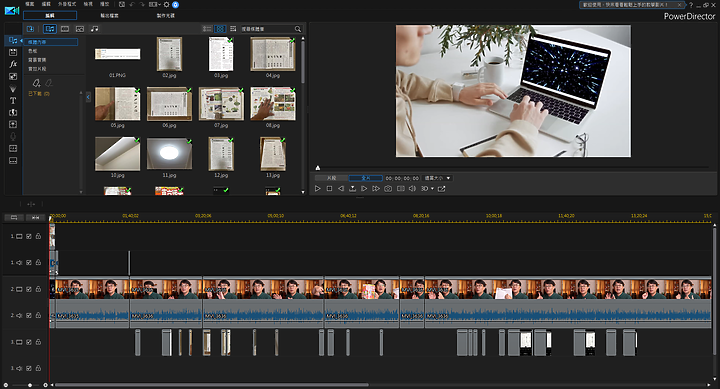Toggle audio track 2 enable checkbox
This screenshot has width=720, height=389.
pos(29,315)
